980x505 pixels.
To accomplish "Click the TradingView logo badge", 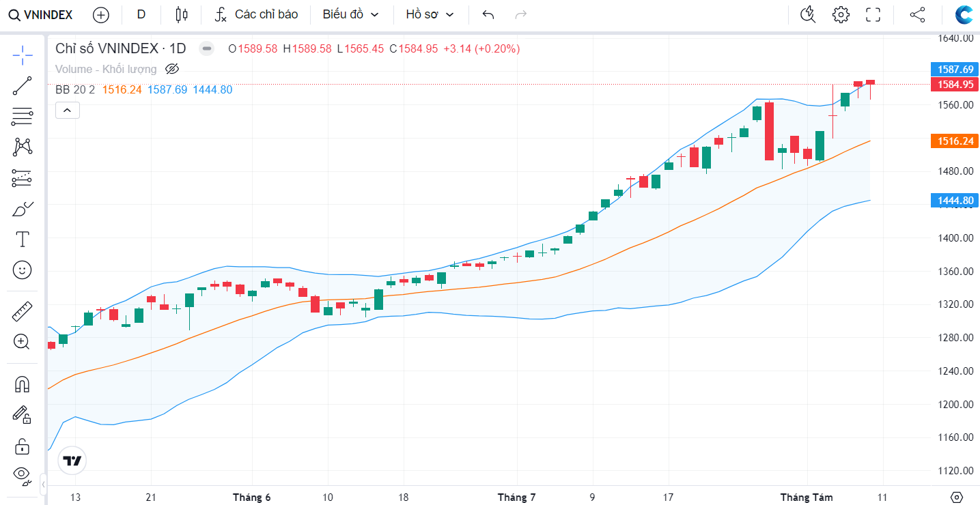I will point(72,460).
